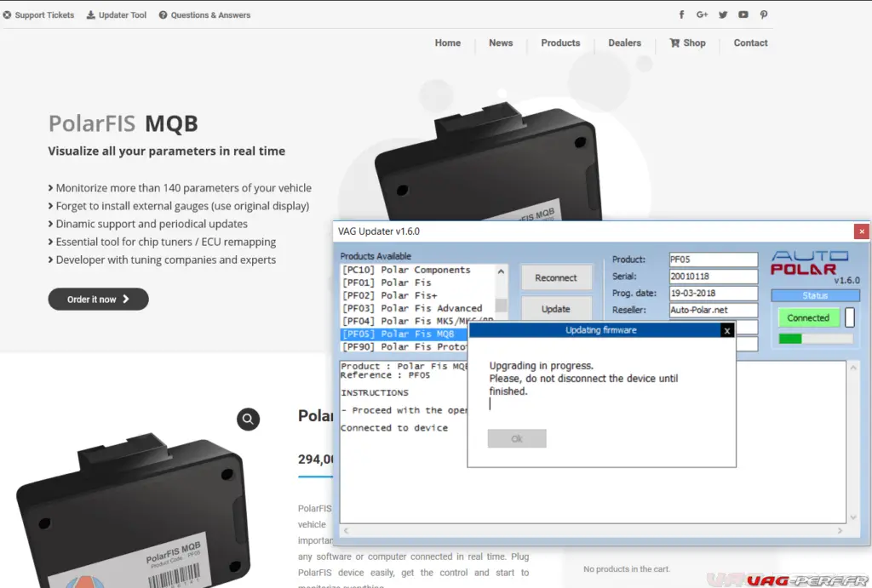This screenshot has width=872, height=588.
Task: Open the Google Plus social icon
Action: pos(702,15)
